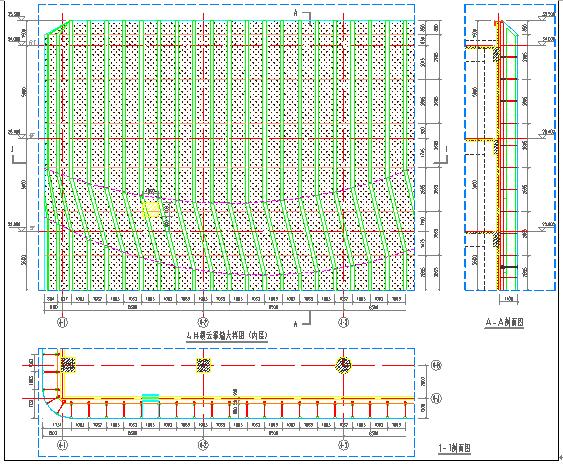Image resolution: width=563 pixels, height=467 pixels.
Task: Select middle axis bubble below the elevation
Action: coord(203,322)
